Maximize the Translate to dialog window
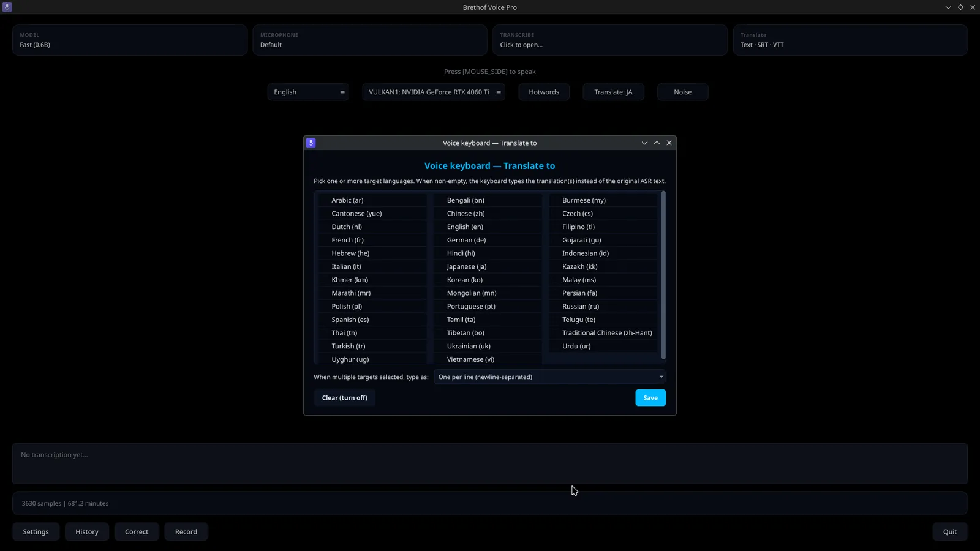This screenshot has width=980, height=551. (657, 143)
